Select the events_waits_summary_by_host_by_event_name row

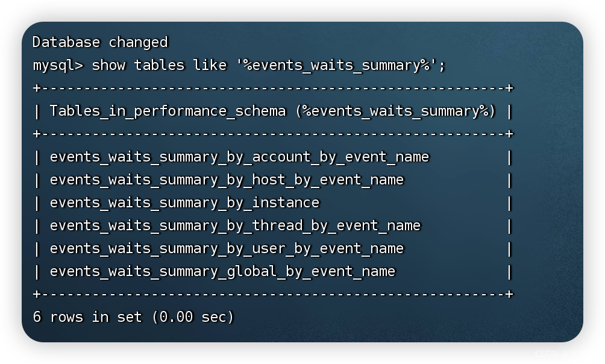click(227, 180)
